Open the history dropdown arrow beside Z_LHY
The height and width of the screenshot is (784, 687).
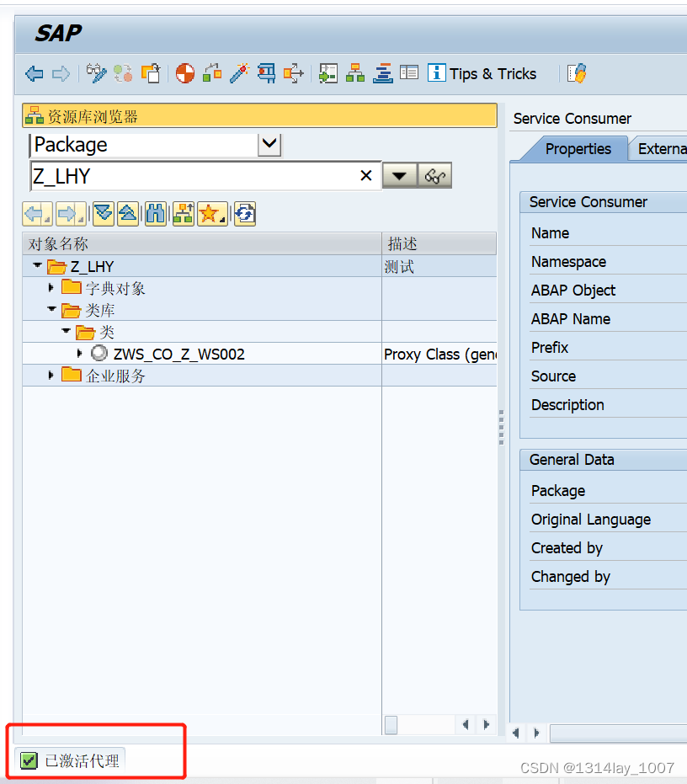[x=399, y=175]
